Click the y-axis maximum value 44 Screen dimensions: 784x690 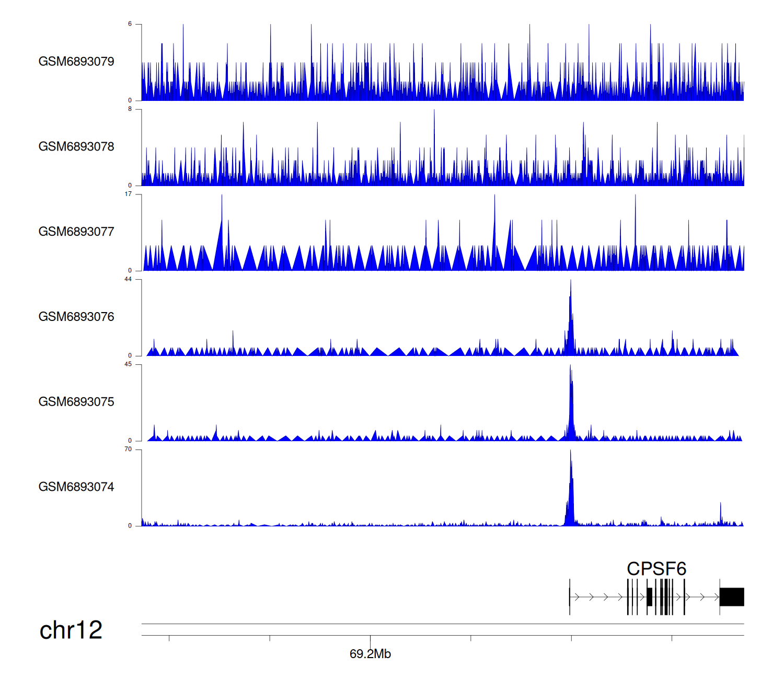(128, 280)
